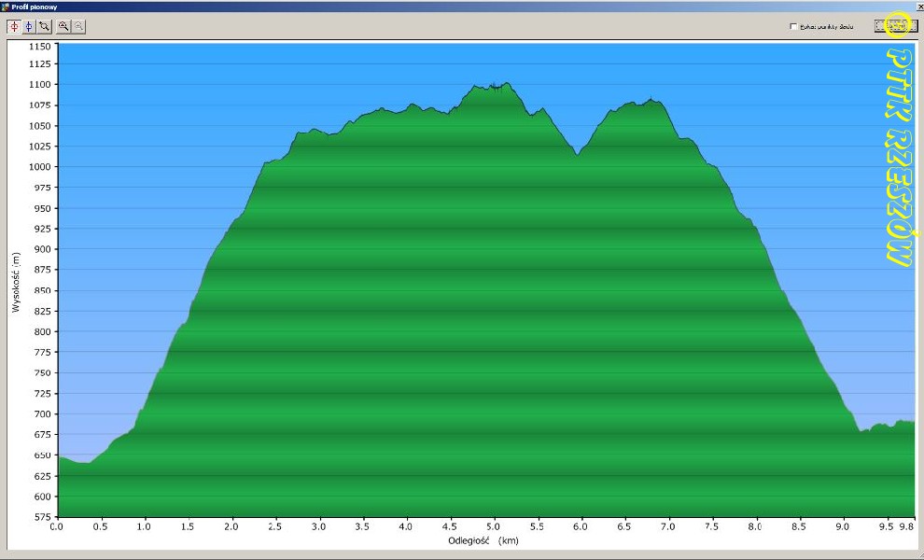Click the zoom in magnifier icon

[63, 26]
